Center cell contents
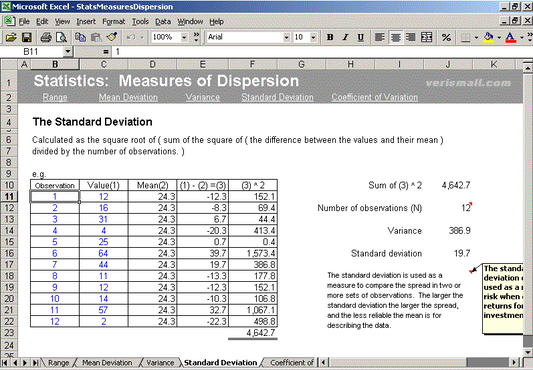 395,37
